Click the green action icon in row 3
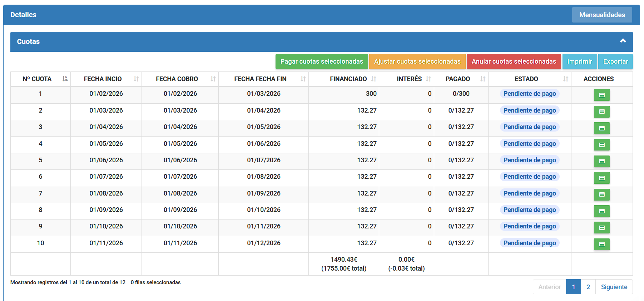644x301 pixels. [x=601, y=128]
